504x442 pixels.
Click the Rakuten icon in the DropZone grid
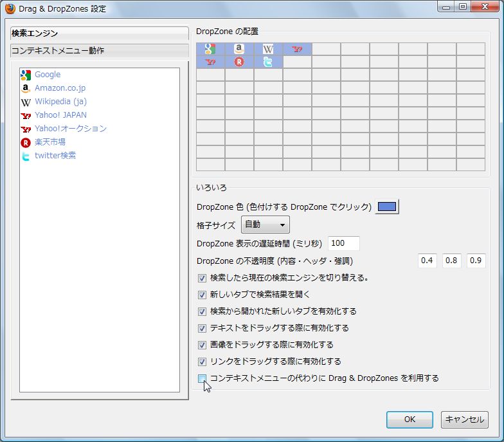[x=239, y=62]
